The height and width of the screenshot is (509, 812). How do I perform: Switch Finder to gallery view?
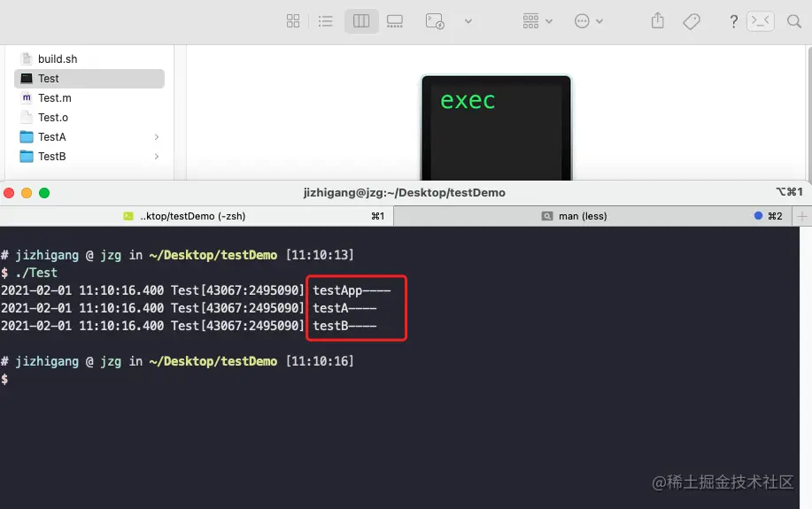coord(395,21)
